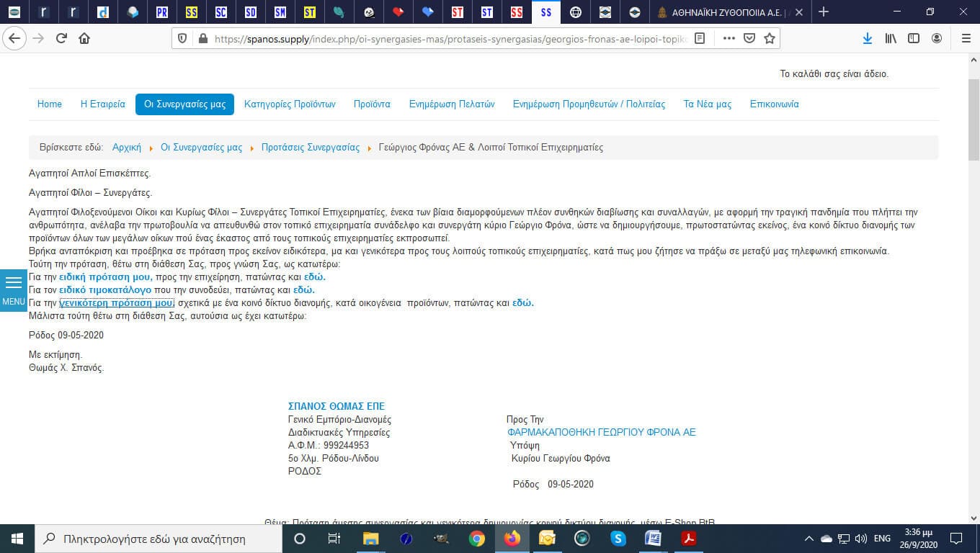Image resolution: width=980 pixels, height=553 pixels.
Task: Bookmark this page with star icon
Action: coord(770,38)
